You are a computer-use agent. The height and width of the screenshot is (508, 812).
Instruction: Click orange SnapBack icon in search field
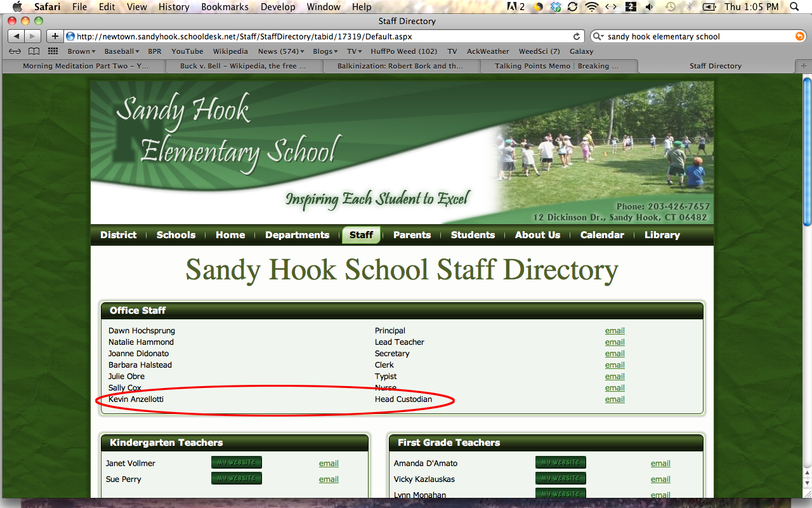[799, 37]
